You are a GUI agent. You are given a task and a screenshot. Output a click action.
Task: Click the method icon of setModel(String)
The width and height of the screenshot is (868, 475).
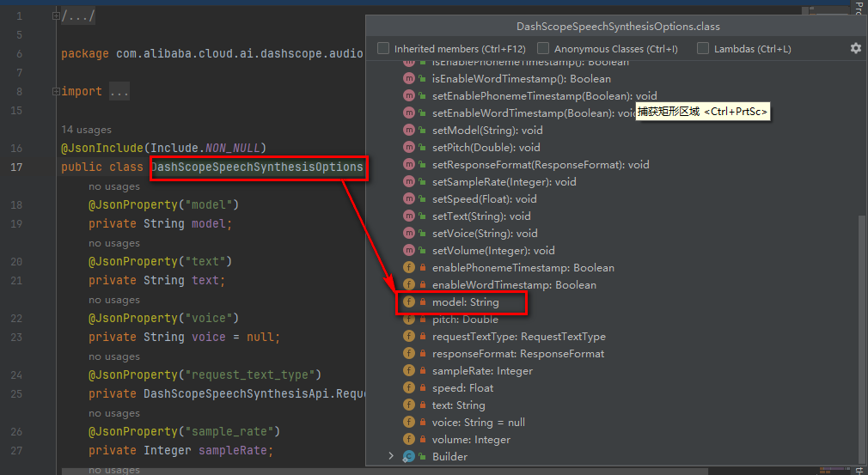tap(409, 130)
